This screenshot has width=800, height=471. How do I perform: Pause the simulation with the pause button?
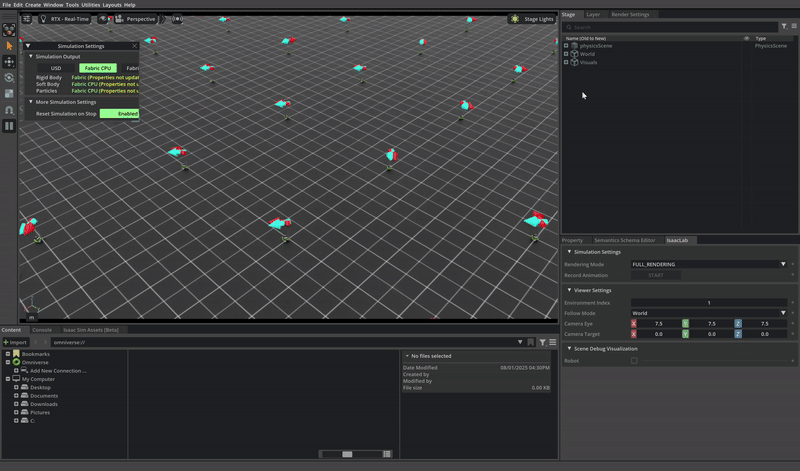point(9,126)
